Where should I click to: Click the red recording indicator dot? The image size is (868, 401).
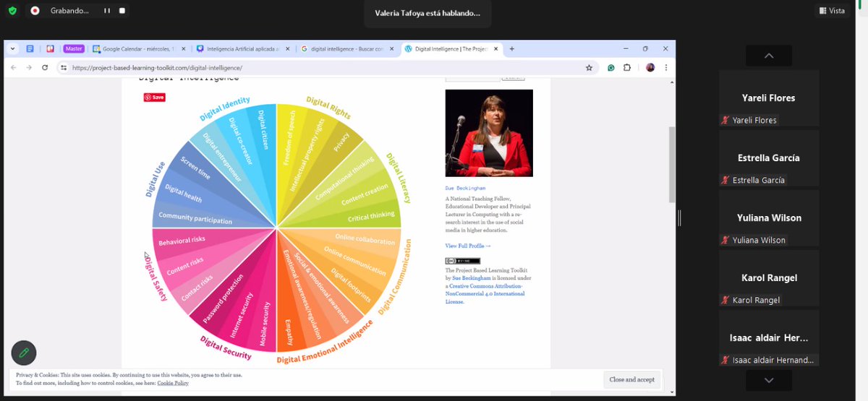35,11
